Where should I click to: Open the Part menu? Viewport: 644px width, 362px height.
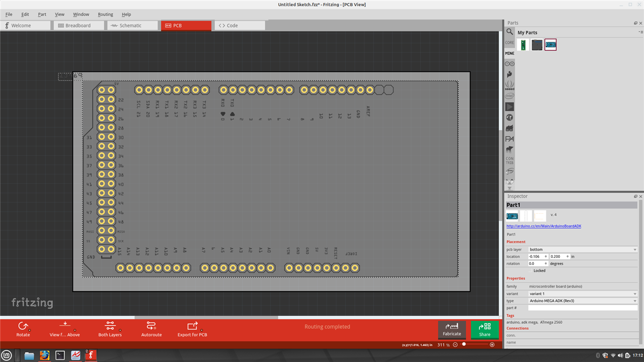click(42, 14)
